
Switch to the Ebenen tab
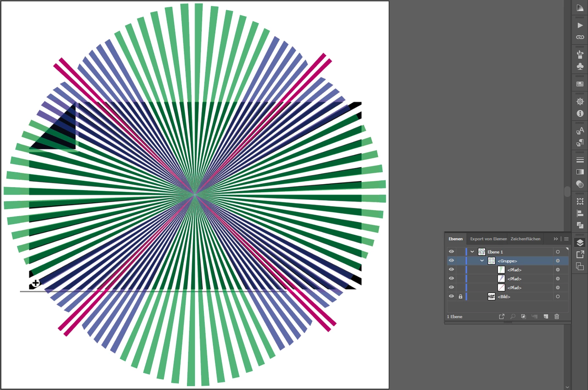point(455,239)
